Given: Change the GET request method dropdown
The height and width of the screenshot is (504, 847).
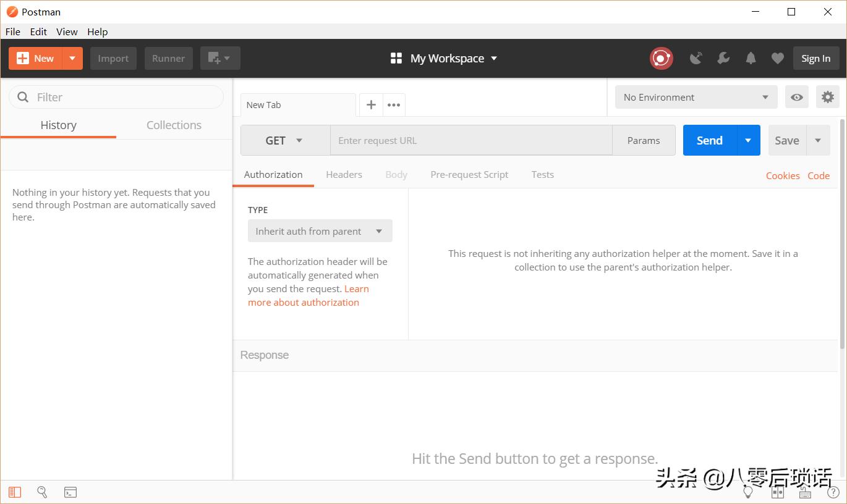Looking at the screenshot, I should pos(285,140).
